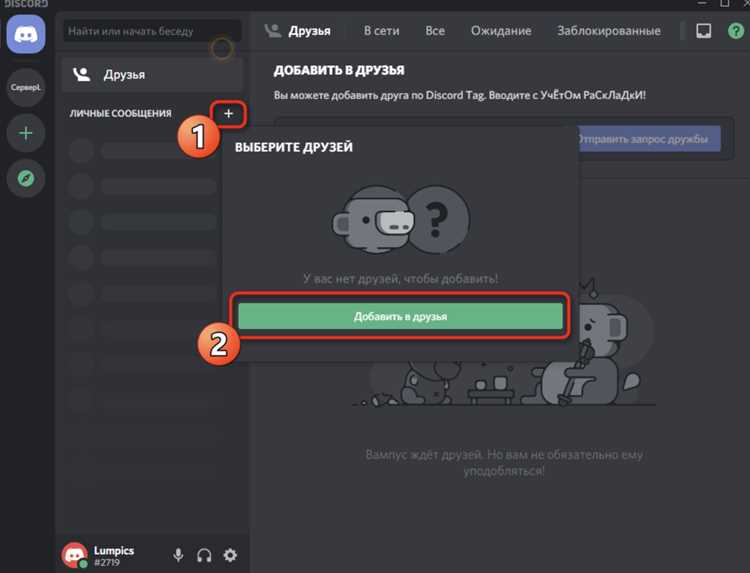Viewport: 750px width, 573px height.
Task: Toggle the headphones deafen icon
Action: coord(204,555)
